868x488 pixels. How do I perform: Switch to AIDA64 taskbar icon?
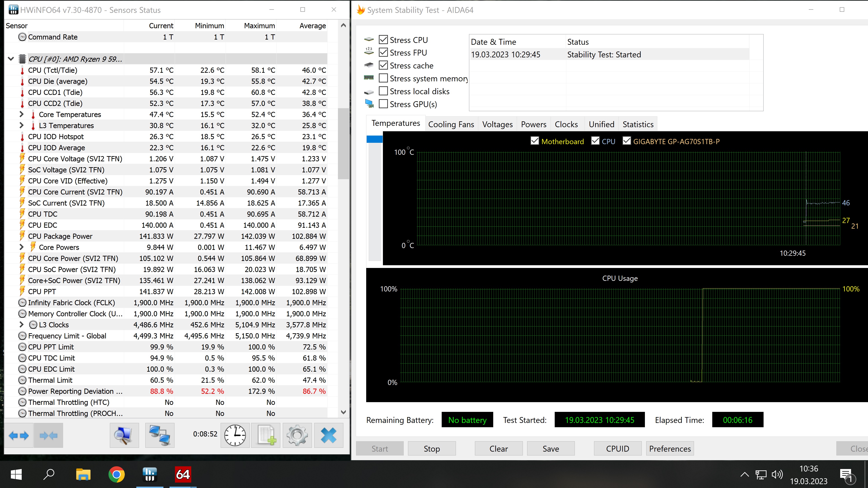[183, 474]
